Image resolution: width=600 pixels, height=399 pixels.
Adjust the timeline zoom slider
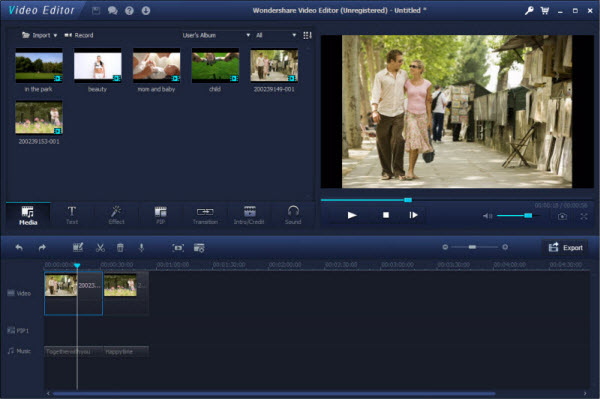click(x=474, y=247)
